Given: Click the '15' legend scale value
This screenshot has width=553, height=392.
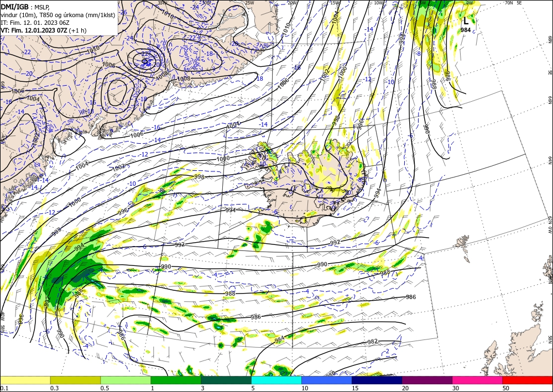Looking at the screenshot, I should click(x=355, y=388).
